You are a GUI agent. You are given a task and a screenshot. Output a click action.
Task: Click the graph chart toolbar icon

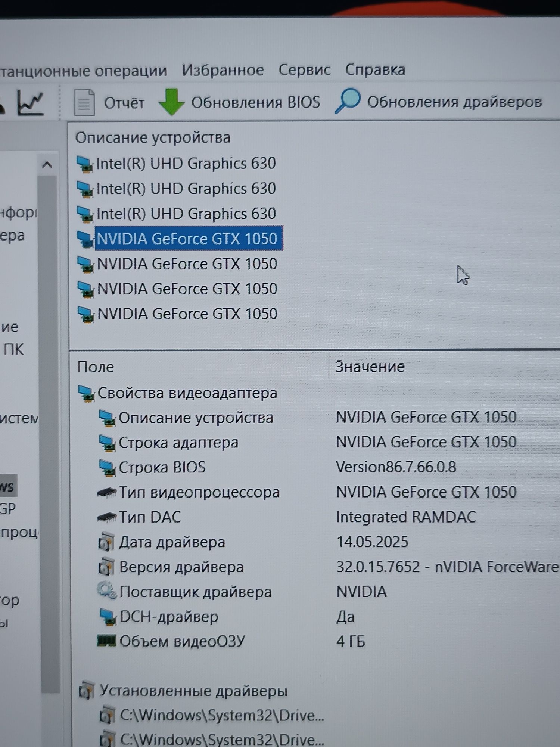[x=31, y=102]
